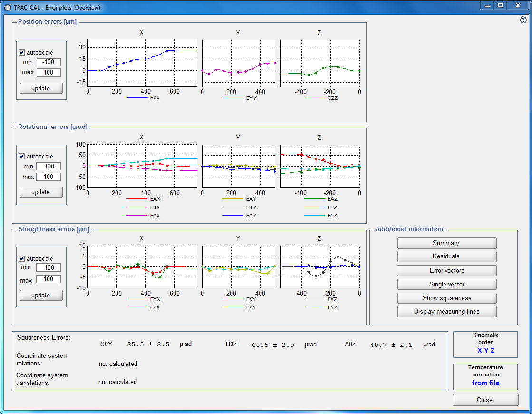The image size is (532, 414).
Task: Open the Single vector view
Action: click(447, 284)
